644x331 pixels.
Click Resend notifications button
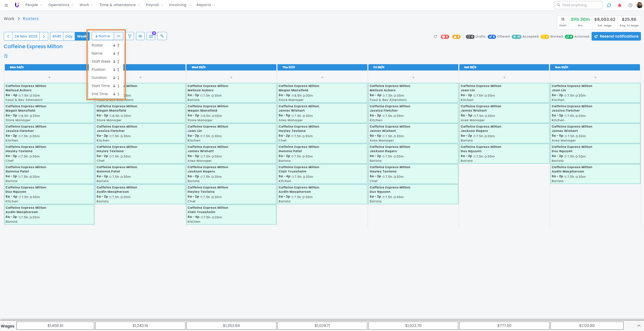click(616, 36)
